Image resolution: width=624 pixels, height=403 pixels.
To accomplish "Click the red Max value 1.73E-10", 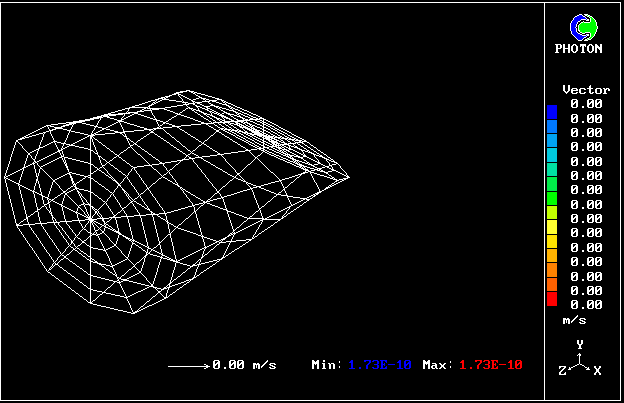I will [490, 365].
